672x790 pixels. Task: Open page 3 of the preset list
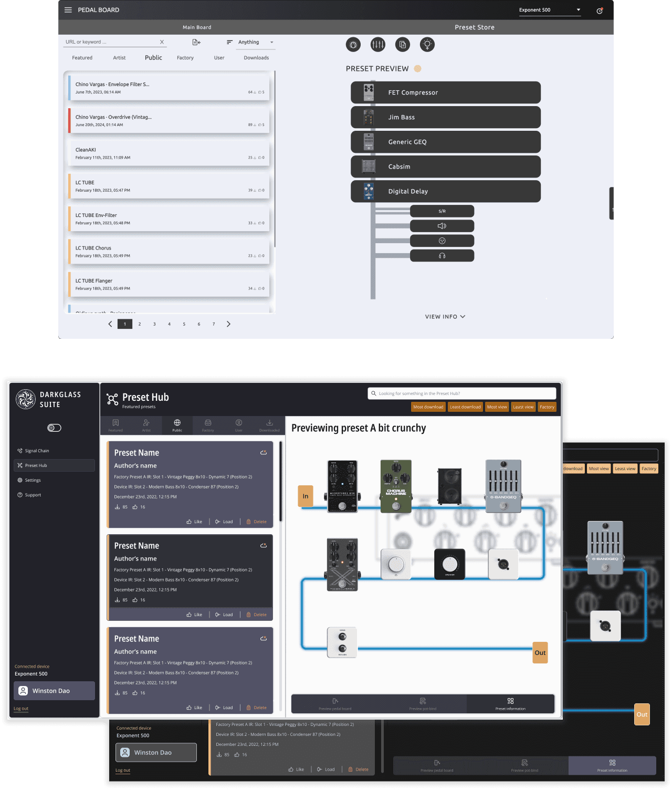click(154, 324)
